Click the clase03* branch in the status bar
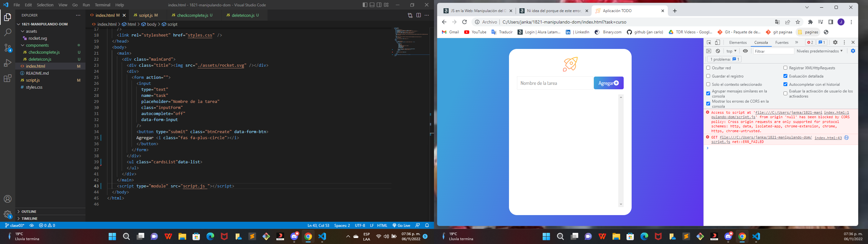This screenshot has height=244, width=868. tap(15, 226)
